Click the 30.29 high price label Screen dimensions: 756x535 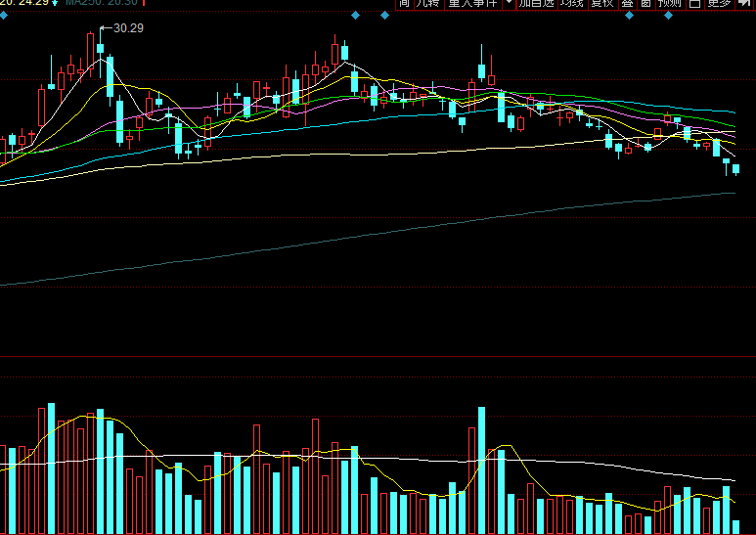pos(128,27)
